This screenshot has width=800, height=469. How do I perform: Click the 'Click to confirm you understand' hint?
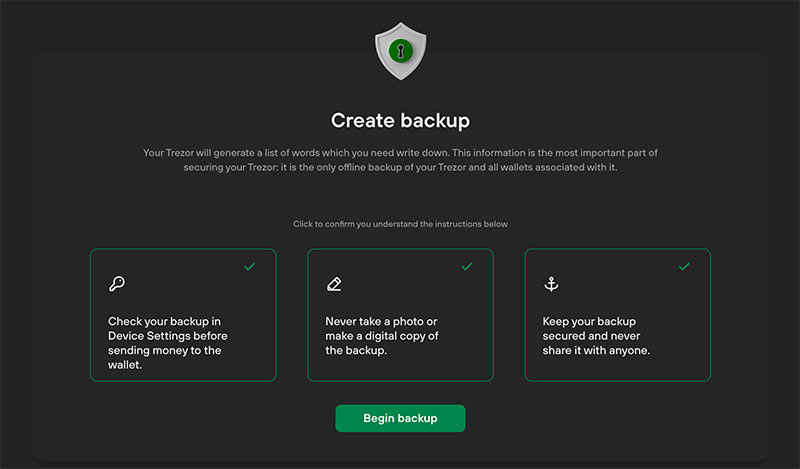click(x=401, y=224)
